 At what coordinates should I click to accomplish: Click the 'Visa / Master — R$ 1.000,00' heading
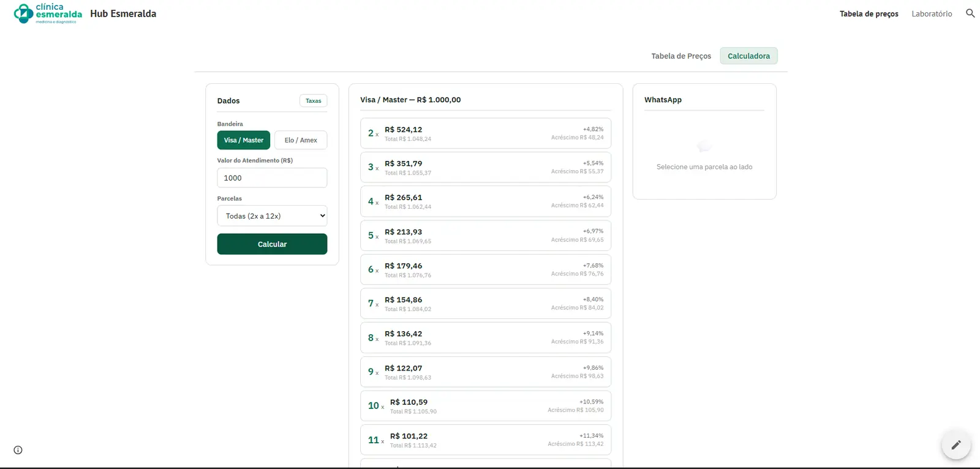pos(410,100)
